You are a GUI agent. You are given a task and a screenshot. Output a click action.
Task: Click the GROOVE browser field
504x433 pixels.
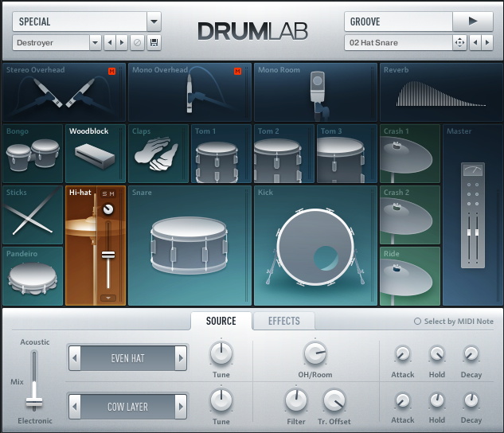(x=399, y=21)
